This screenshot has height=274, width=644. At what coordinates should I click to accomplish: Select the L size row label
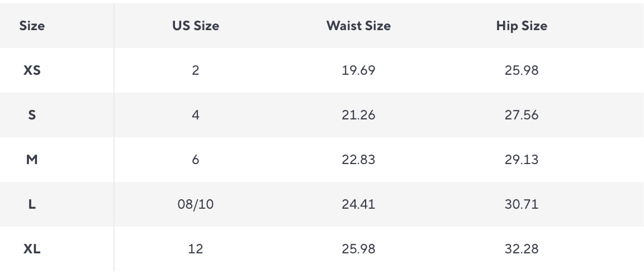point(32,204)
